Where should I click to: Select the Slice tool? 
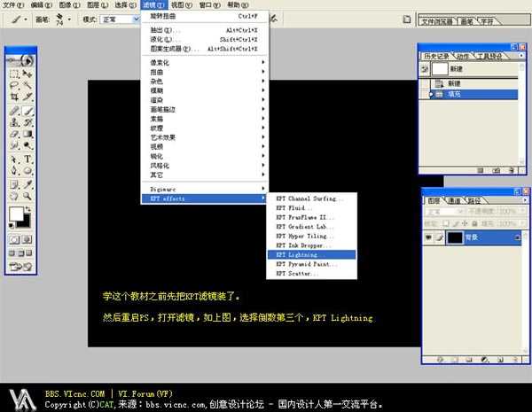[27, 97]
